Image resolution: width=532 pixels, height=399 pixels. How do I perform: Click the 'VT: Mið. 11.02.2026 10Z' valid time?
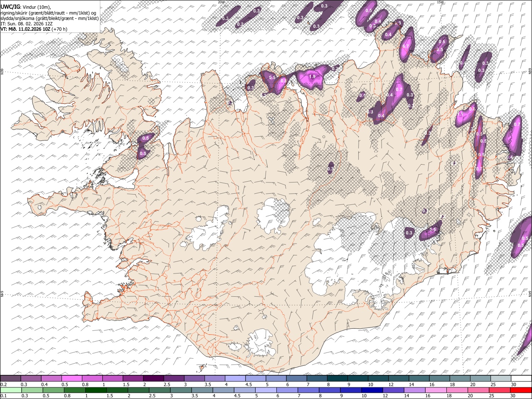pyautogui.click(x=25, y=29)
